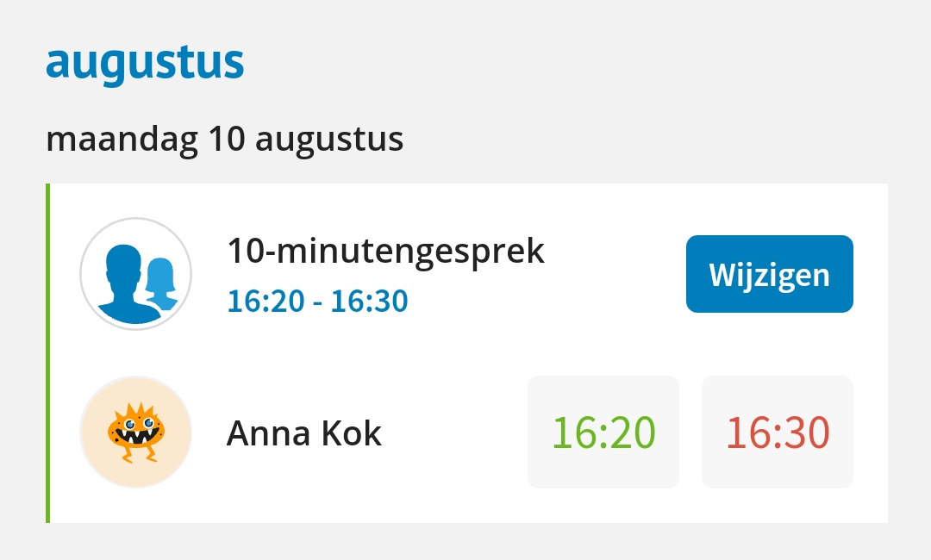Select the green 16:20 time slot
The width and height of the screenshot is (931, 560).
[x=603, y=432]
